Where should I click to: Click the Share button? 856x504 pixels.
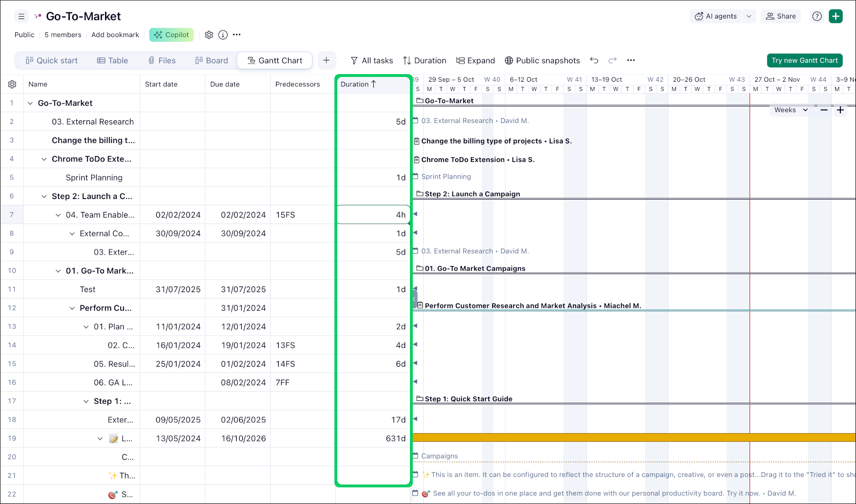pos(780,16)
